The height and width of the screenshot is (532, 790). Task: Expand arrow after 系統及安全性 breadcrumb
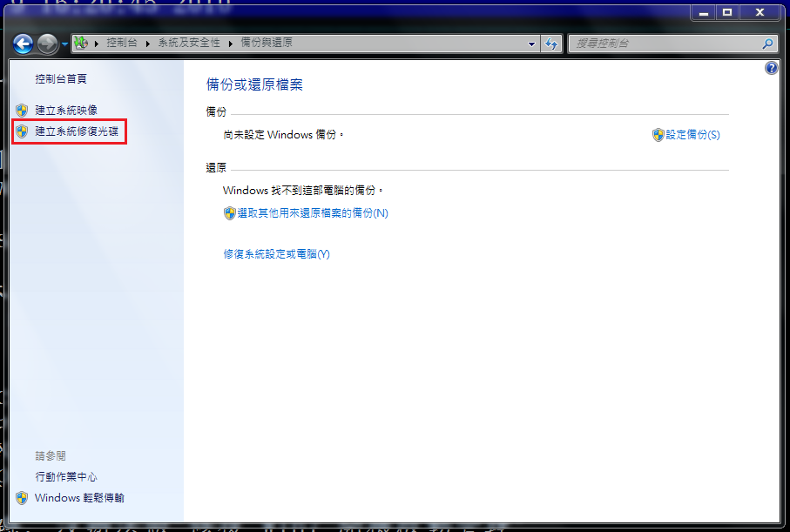tap(230, 44)
